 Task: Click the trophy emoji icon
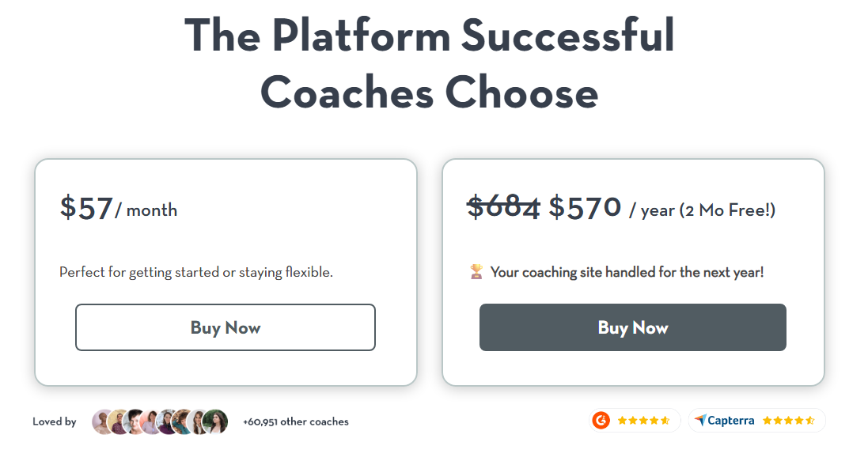[x=476, y=272]
